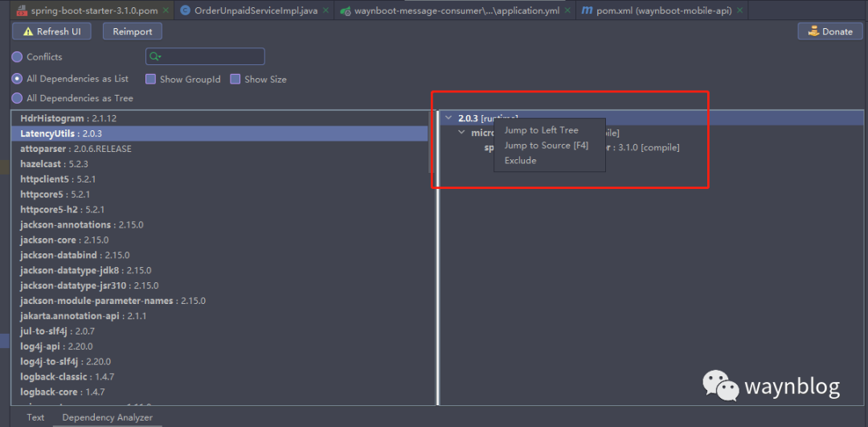Click the Java class icon on OrderUnpaidServiceImpl tab
868x427 pixels.
pos(186,10)
